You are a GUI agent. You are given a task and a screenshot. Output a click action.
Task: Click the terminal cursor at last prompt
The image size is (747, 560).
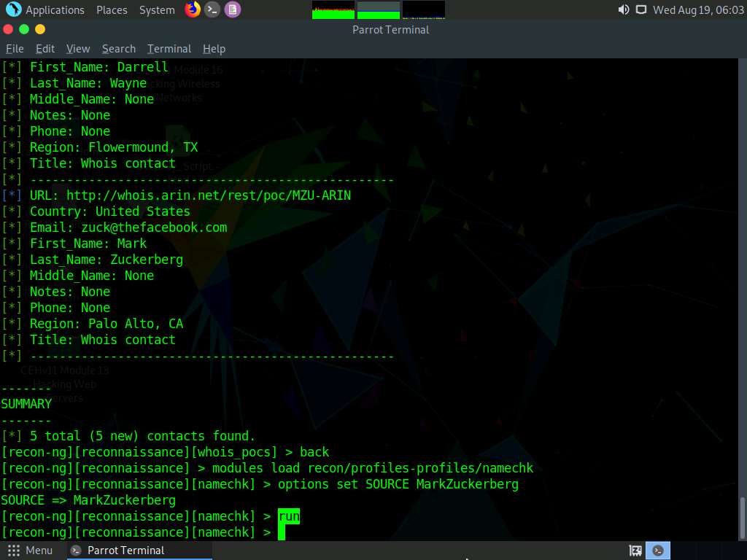coord(282,532)
